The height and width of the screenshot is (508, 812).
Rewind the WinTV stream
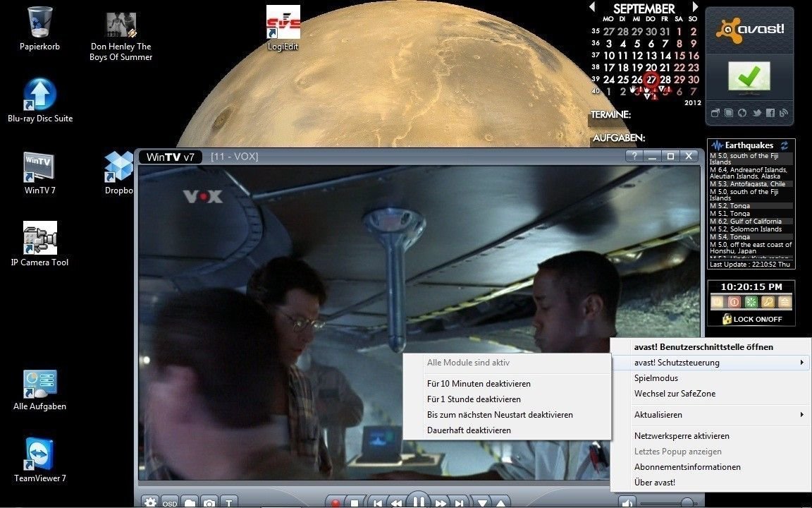click(397, 502)
